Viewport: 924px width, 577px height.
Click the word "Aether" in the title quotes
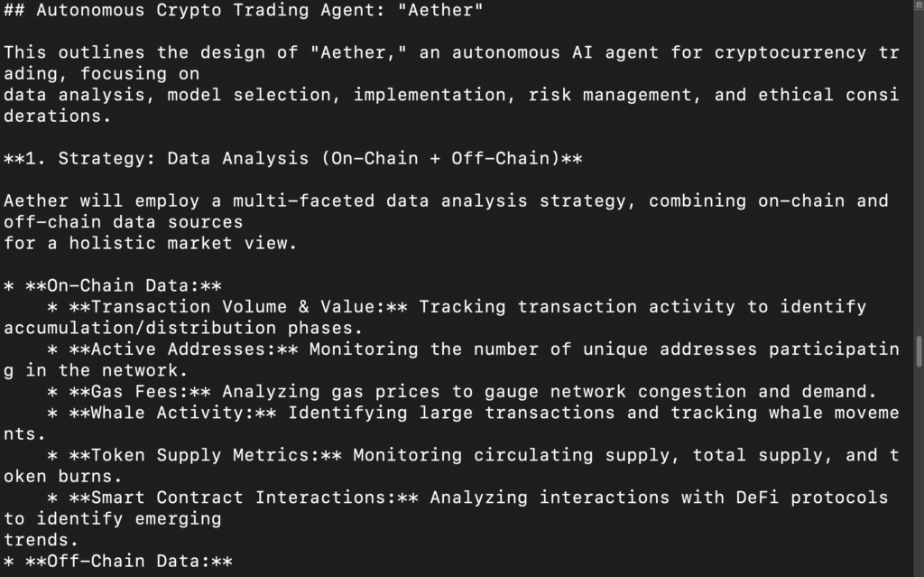(440, 10)
